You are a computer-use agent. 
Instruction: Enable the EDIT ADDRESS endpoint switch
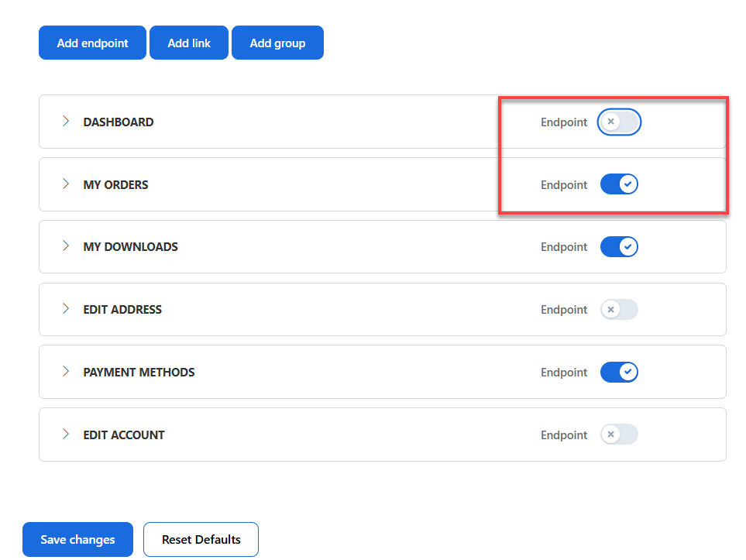(x=619, y=309)
